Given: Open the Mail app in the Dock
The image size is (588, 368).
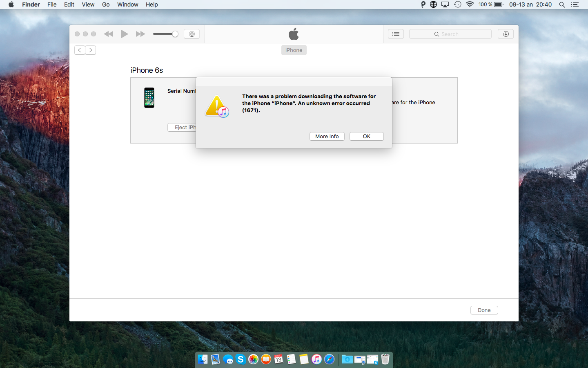Looking at the screenshot, I should (215, 359).
